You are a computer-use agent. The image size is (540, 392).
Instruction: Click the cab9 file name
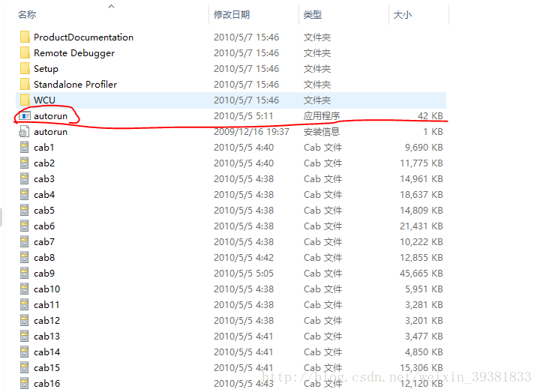[x=44, y=274]
